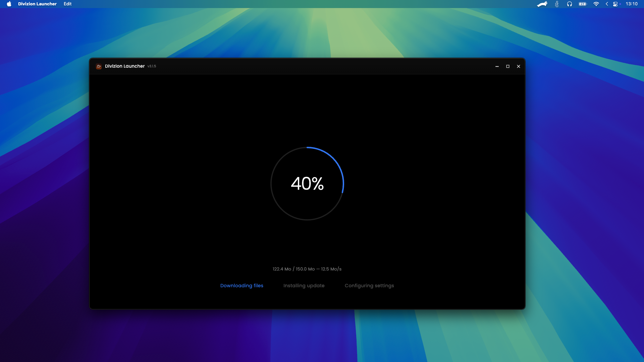Close the Divizion Launcher window
Viewport: 644px width, 362px height.
[x=519, y=66]
